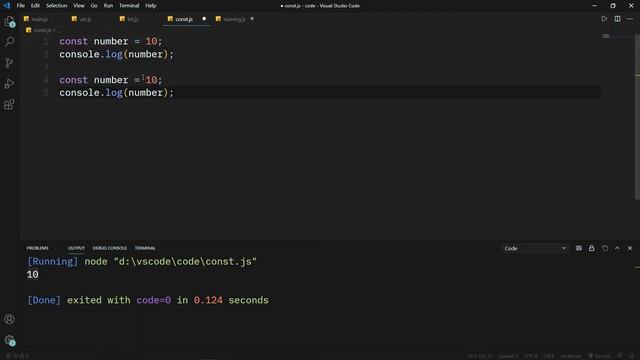Image resolution: width=640 pixels, height=360 pixels.
Task: Click Go Live in status bar
Action: (x=599, y=356)
